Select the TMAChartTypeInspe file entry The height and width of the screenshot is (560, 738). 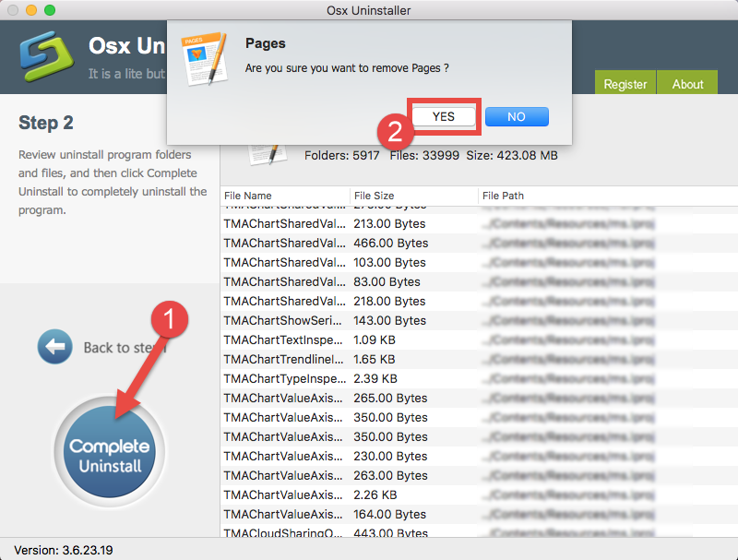(x=286, y=378)
